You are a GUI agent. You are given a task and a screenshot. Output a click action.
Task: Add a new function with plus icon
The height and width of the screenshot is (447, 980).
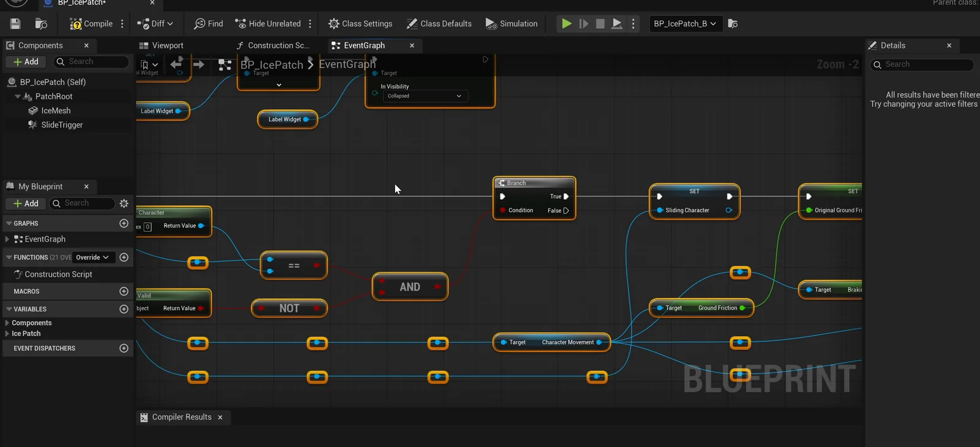[124, 258]
